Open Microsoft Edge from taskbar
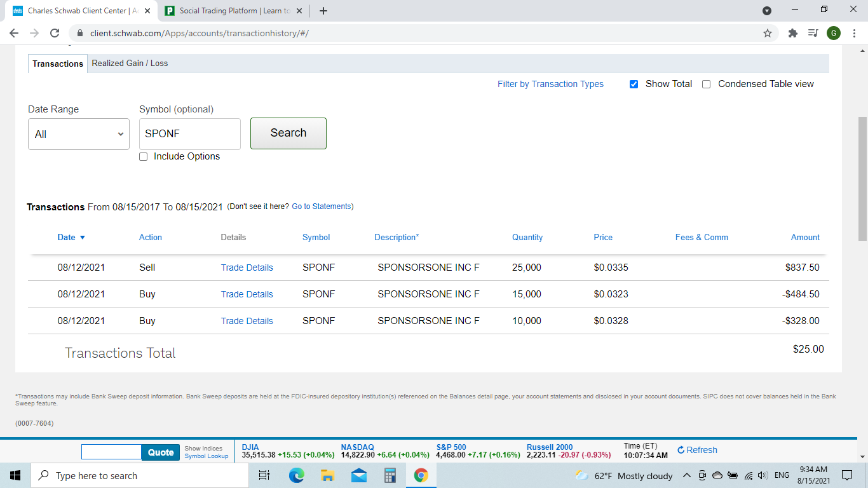868x488 pixels. [x=297, y=475]
